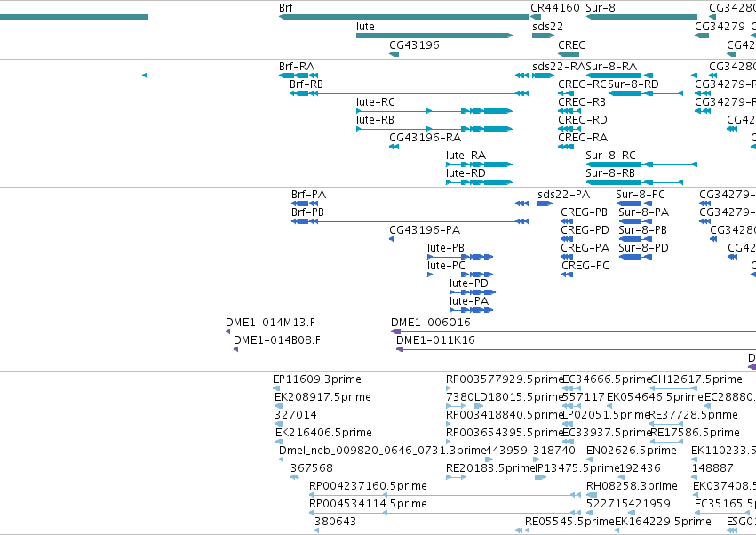Select the Sur-8-PA protein label

[x=644, y=212]
